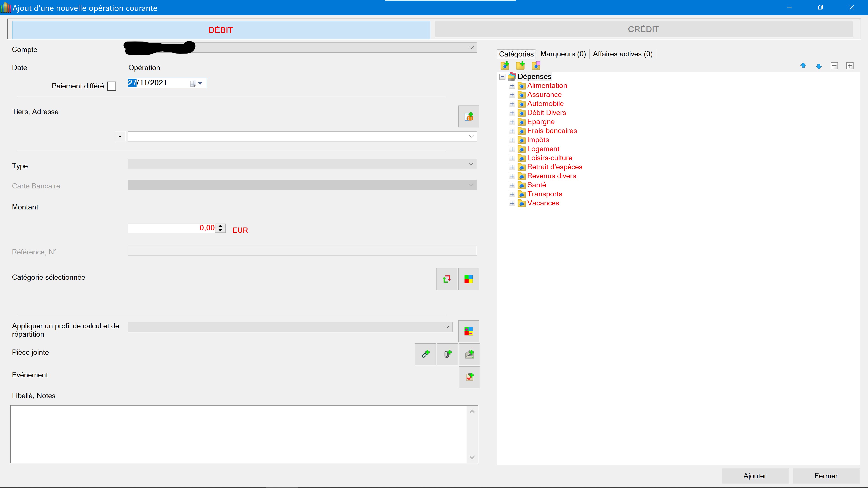The height and width of the screenshot is (488, 868).
Task: Select the Retrait d'espèces category
Action: click(555, 167)
